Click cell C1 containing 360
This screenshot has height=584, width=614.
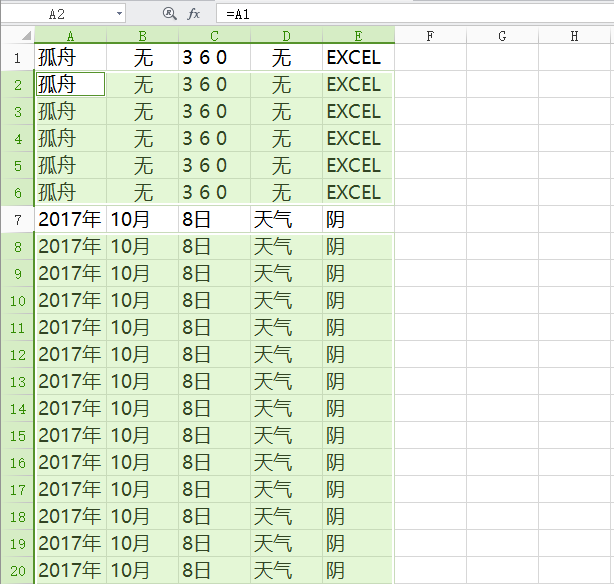(214, 58)
